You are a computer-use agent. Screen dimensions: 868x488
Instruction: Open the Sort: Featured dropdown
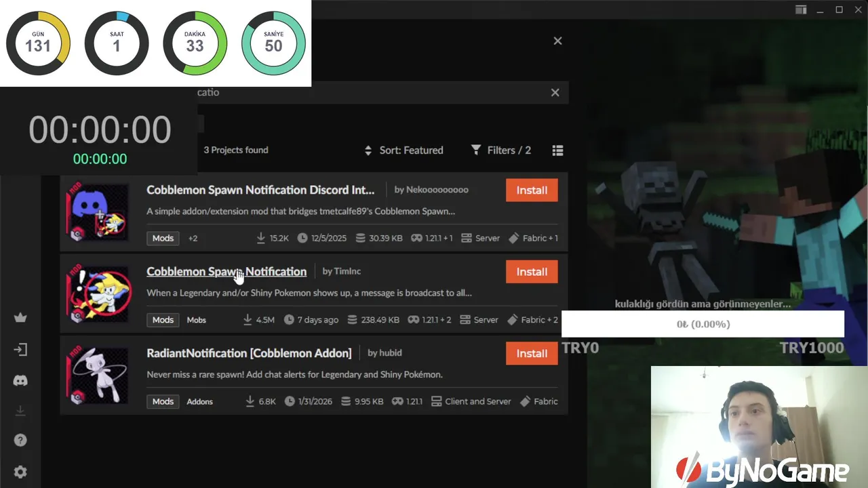[403, 150]
